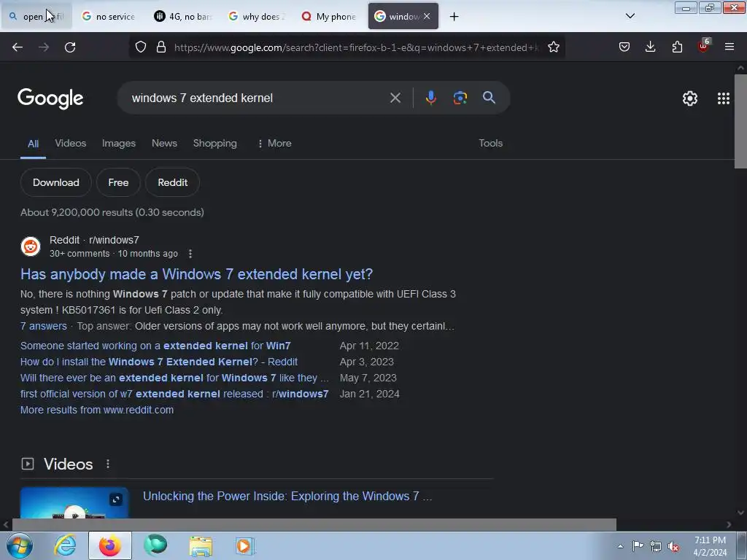
Task: Select the Videos results filter
Action: coord(71,144)
